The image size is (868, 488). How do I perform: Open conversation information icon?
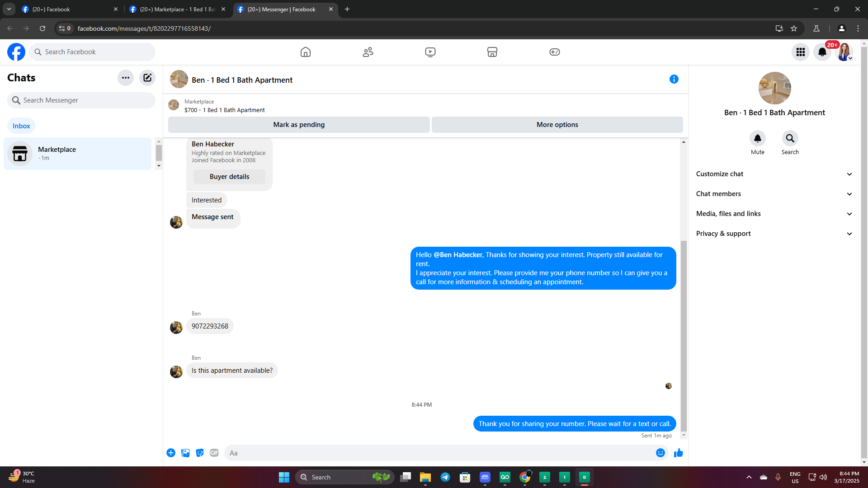(x=674, y=79)
